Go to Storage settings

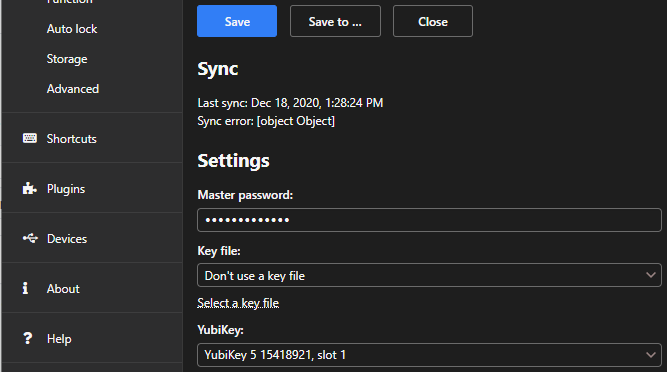67,59
